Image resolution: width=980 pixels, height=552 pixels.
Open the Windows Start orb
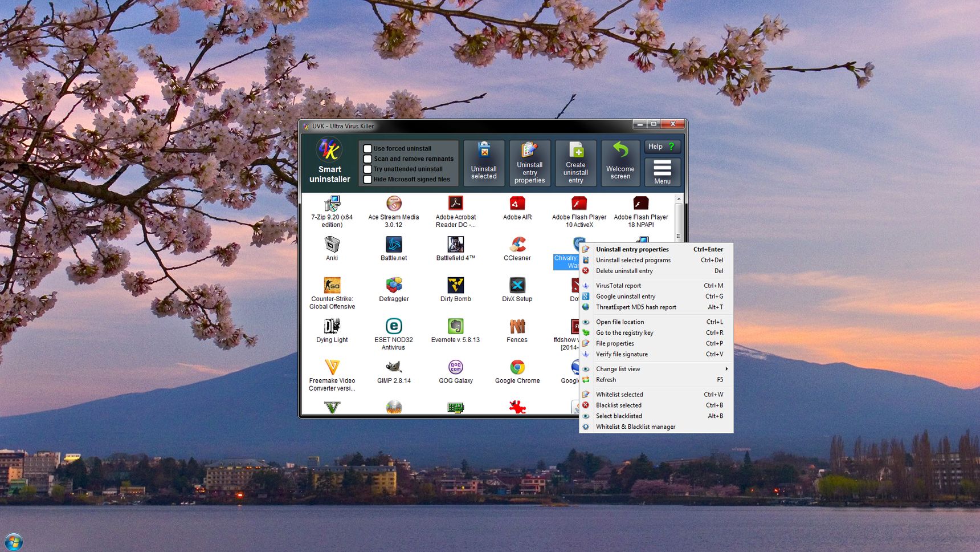(x=13, y=542)
